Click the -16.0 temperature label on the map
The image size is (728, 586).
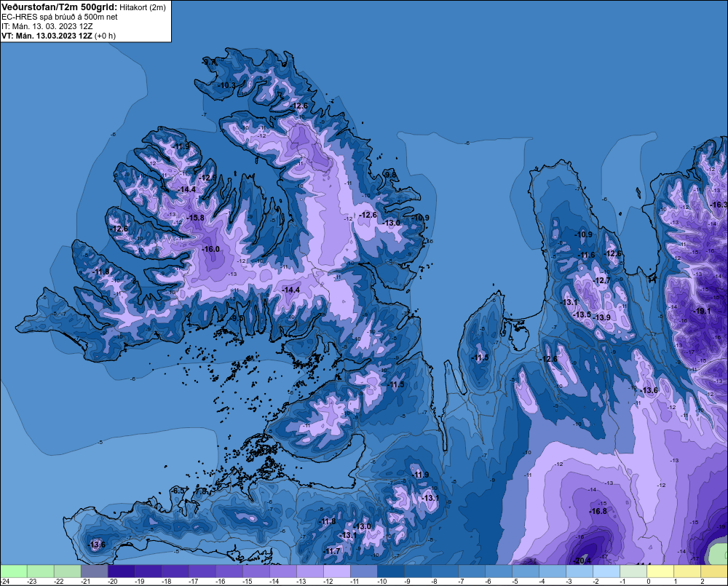click(x=210, y=250)
